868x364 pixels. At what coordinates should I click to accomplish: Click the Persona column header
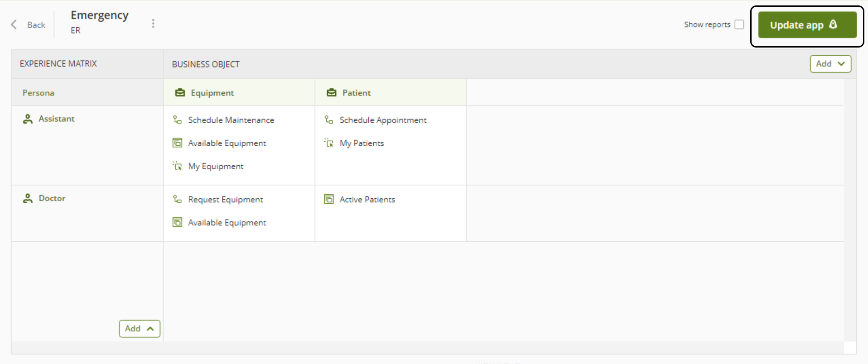[x=39, y=93]
